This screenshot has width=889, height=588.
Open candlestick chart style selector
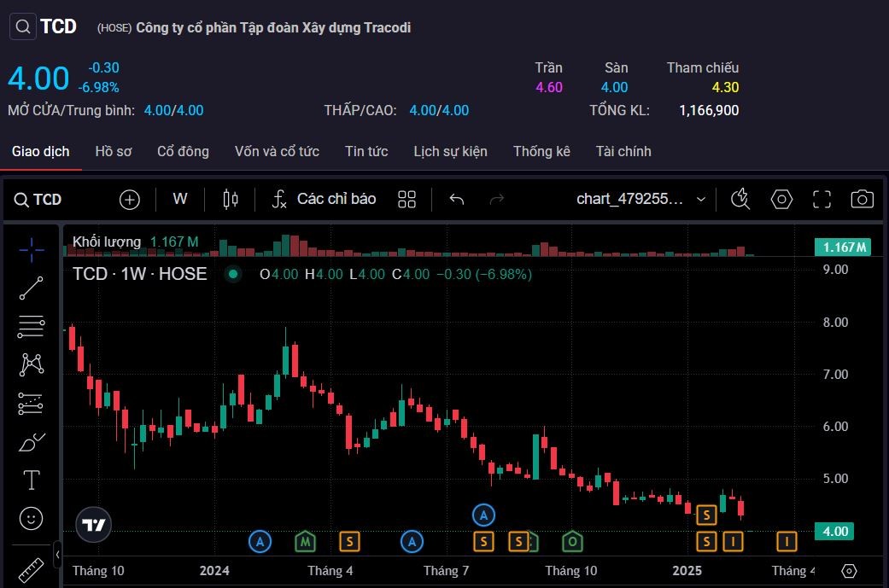pyautogui.click(x=231, y=200)
